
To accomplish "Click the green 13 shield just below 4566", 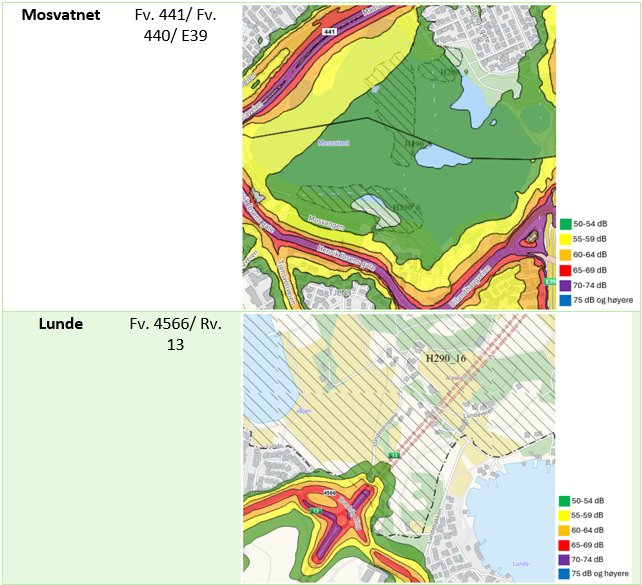I will click(317, 510).
